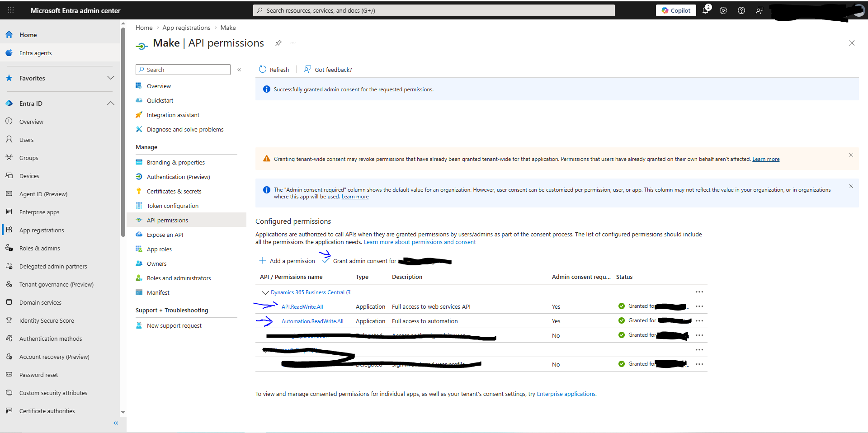Click Home in the breadcrumb

tap(144, 28)
